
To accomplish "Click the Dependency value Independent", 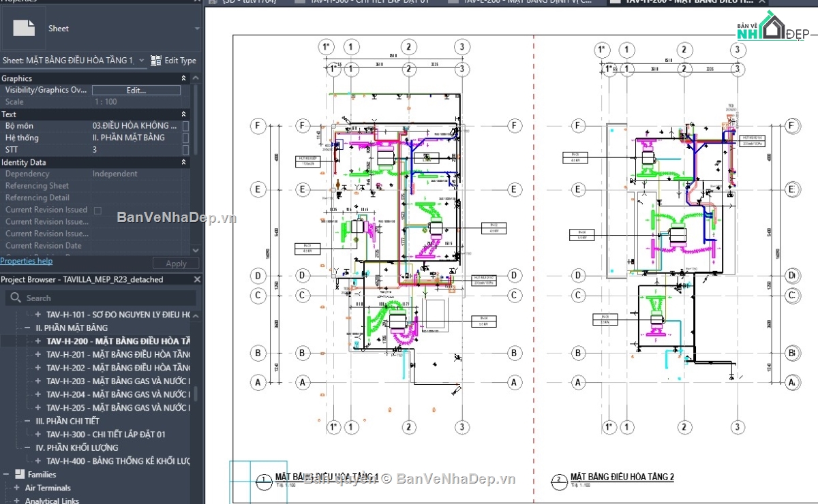I will (x=136, y=174).
